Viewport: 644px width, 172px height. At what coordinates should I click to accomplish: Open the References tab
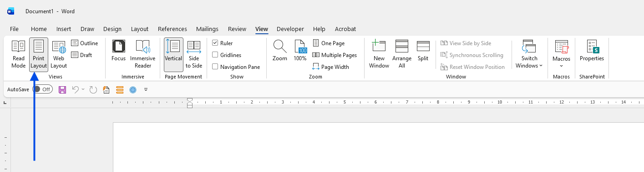click(172, 29)
